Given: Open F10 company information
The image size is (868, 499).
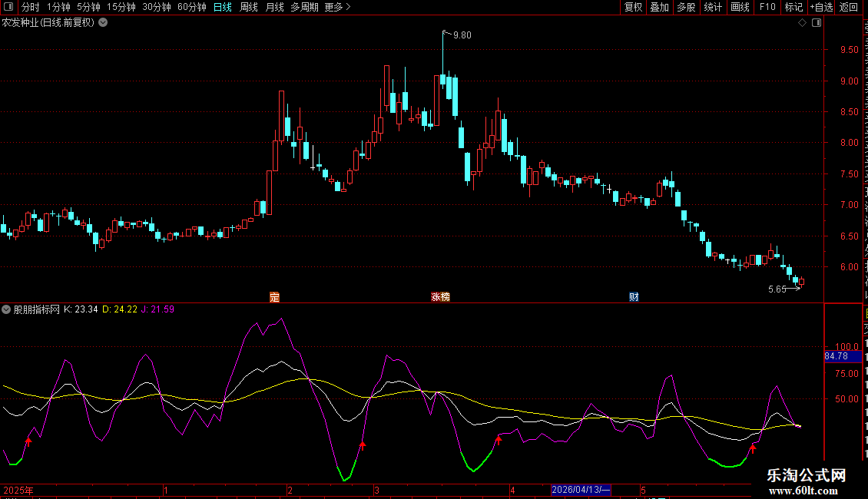Looking at the screenshot, I should point(767,7).
